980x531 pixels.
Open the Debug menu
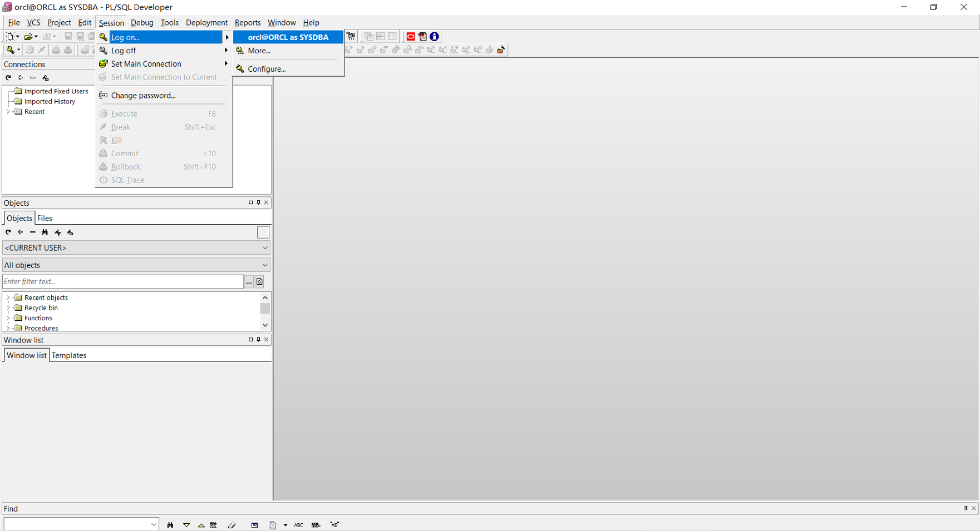(142, 23)
